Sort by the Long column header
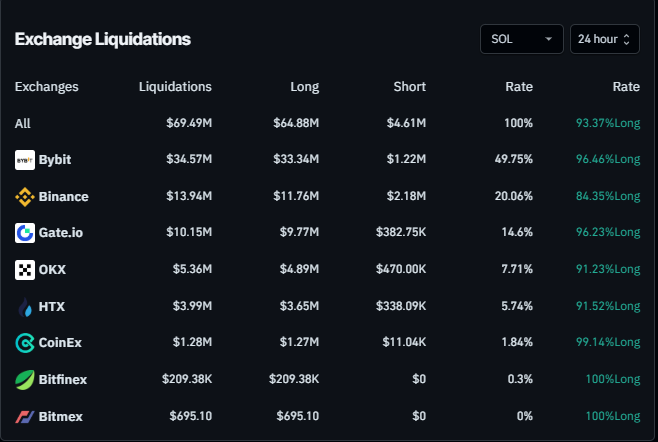 pyautogui.click(x=304, y=87)
